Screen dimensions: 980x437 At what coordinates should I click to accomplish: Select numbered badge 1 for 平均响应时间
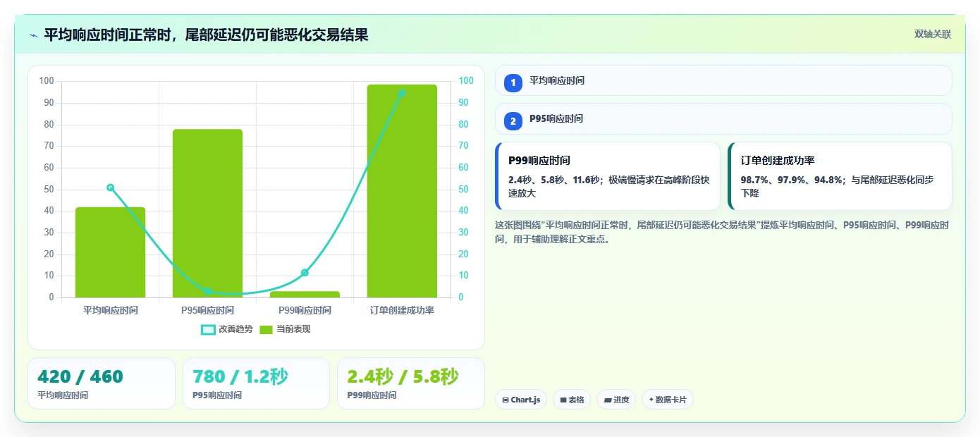pos(513,82)
